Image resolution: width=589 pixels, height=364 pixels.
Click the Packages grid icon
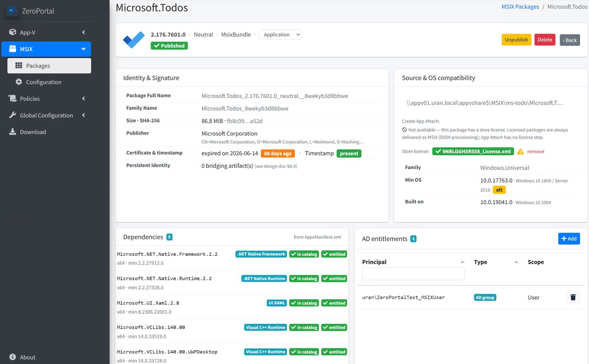[x=19, y=66]
